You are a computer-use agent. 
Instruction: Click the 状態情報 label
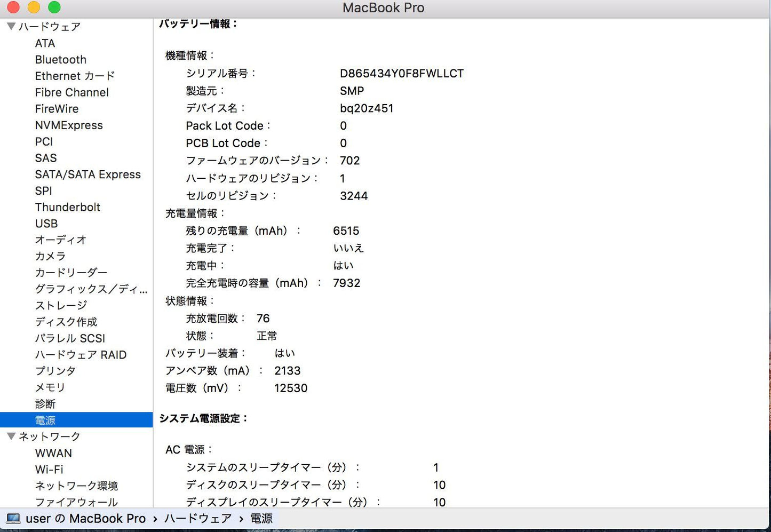(x=190, y=301)
